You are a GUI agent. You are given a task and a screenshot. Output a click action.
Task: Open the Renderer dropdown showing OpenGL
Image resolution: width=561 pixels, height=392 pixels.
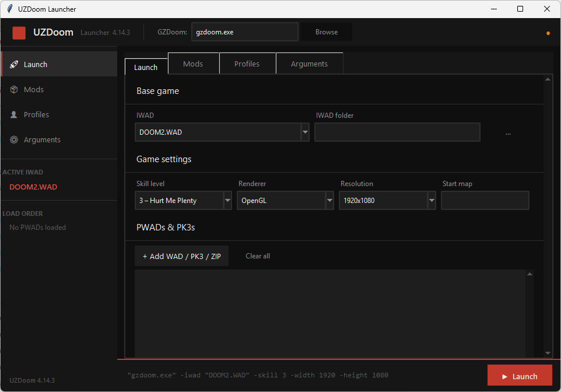(x=285, y=201)
